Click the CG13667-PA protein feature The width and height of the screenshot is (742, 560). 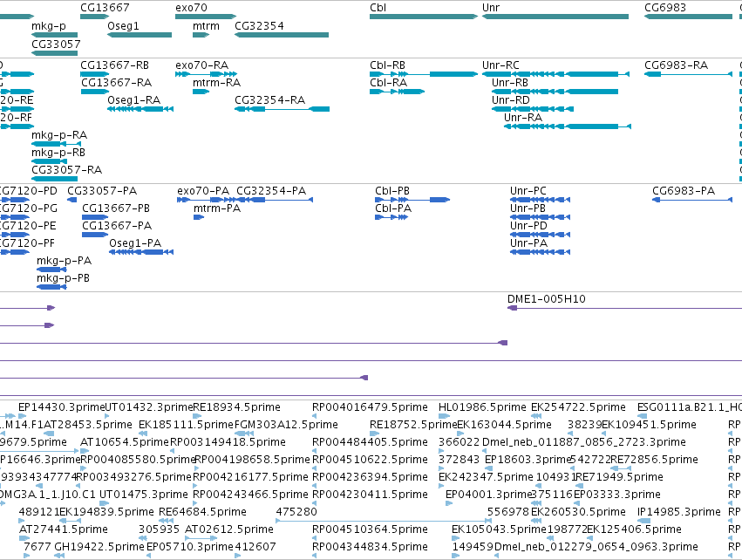95,235
